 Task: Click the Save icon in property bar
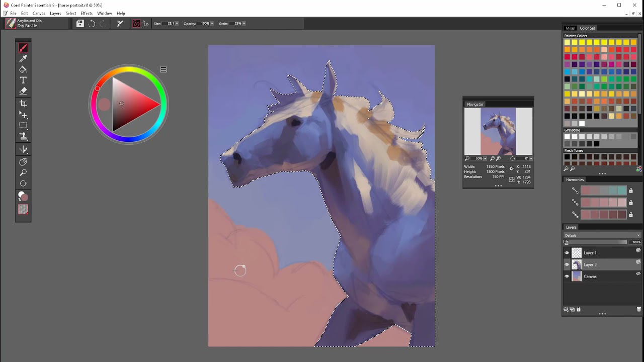80,24
